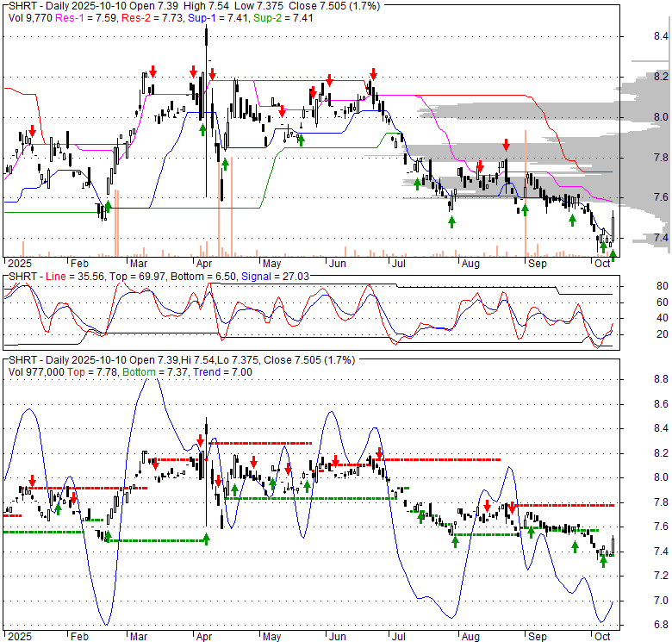The width and height of the screenshot is (672, 642).
Task: Click the green buy arrow in early February, top chart
Action: (108, 207)
